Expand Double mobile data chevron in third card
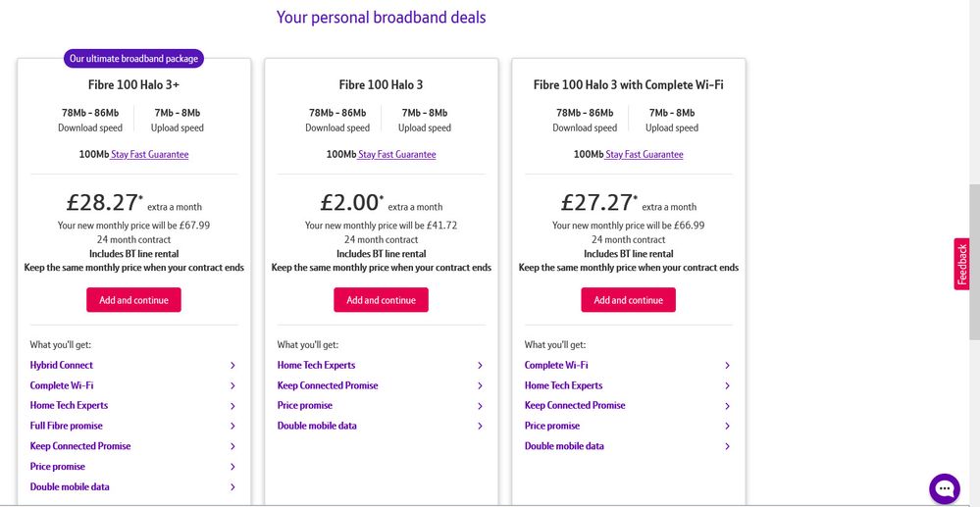This screenshot has height=507, width=980. point(727,446)
